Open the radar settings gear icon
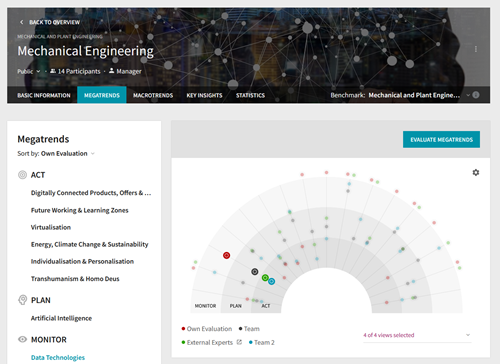The width and height of the screenshot is (500, 364). point(476,172)
